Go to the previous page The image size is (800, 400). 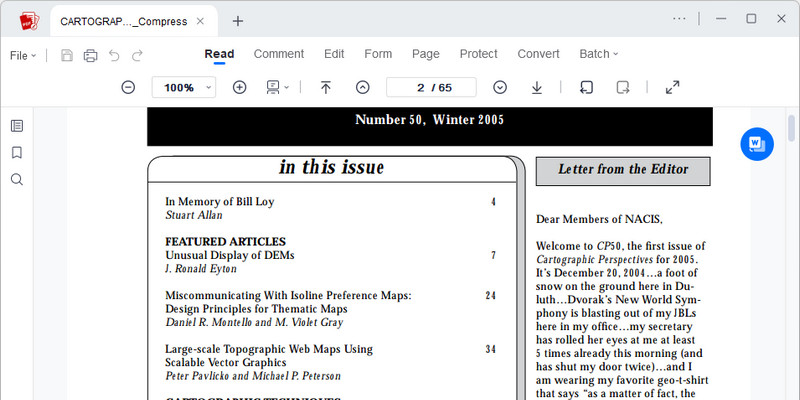tap(362, 87)
